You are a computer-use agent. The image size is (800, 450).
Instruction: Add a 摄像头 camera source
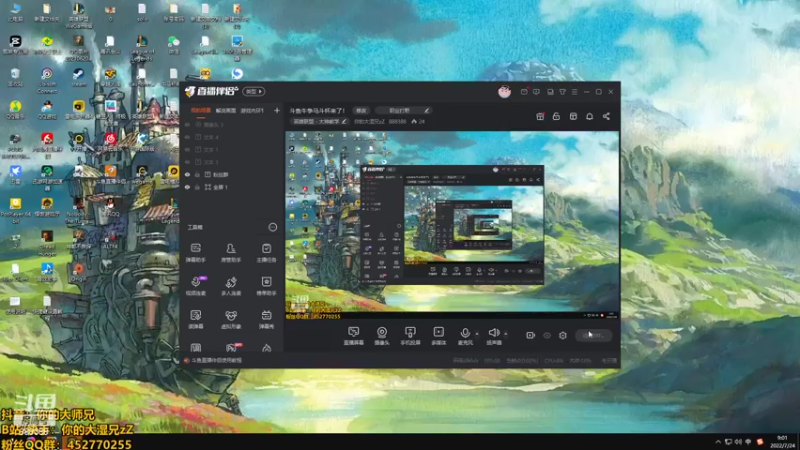click(382, 336)
